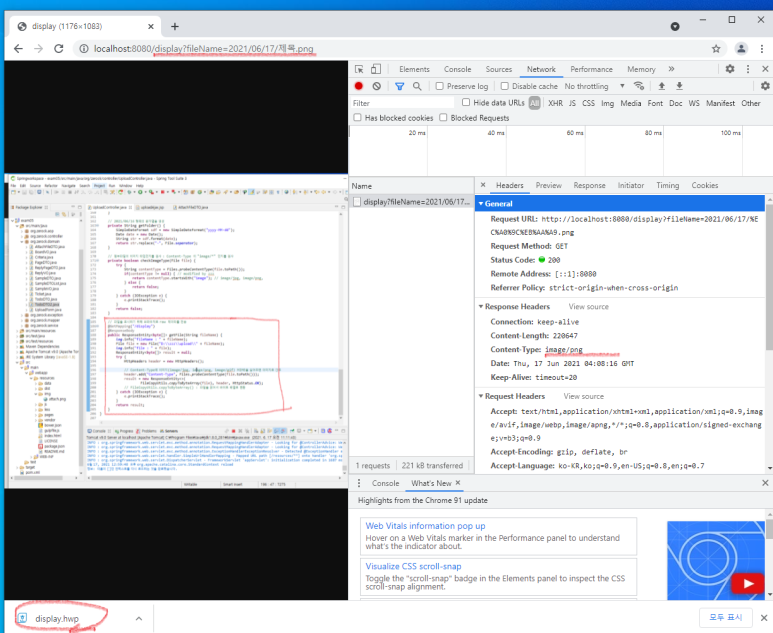This screenshot has width=773, height=633.
Task: Open the drawer three-dot menu beside Console
Action: pos(359,483)
